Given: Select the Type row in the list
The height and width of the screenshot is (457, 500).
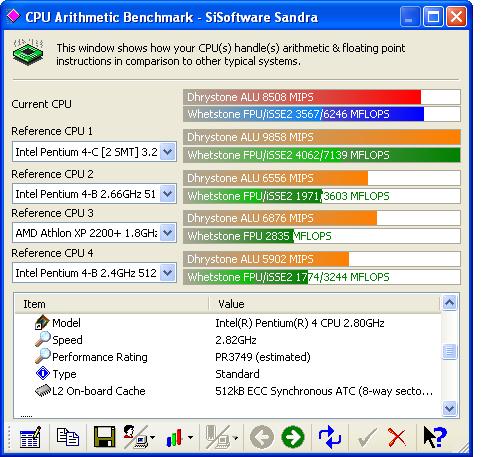Looking at the screenshot, I should click(228, 374).
